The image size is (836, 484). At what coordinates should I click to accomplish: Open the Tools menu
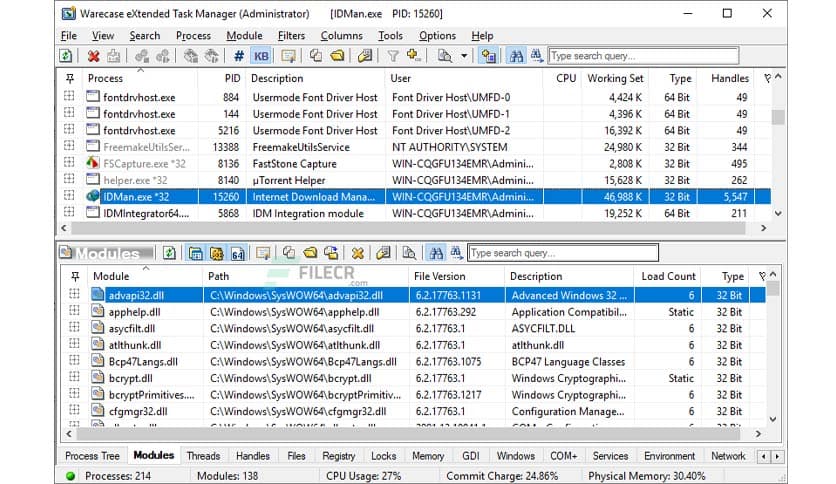[390, 36]
